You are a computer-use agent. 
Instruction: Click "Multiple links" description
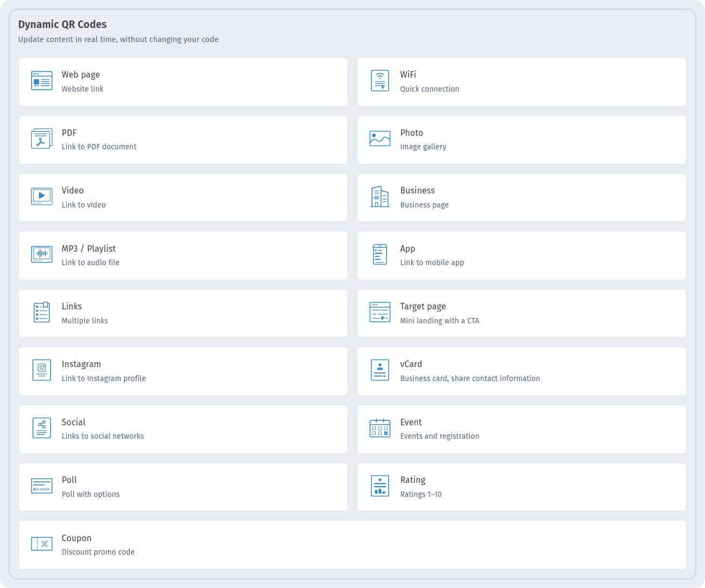85,321
